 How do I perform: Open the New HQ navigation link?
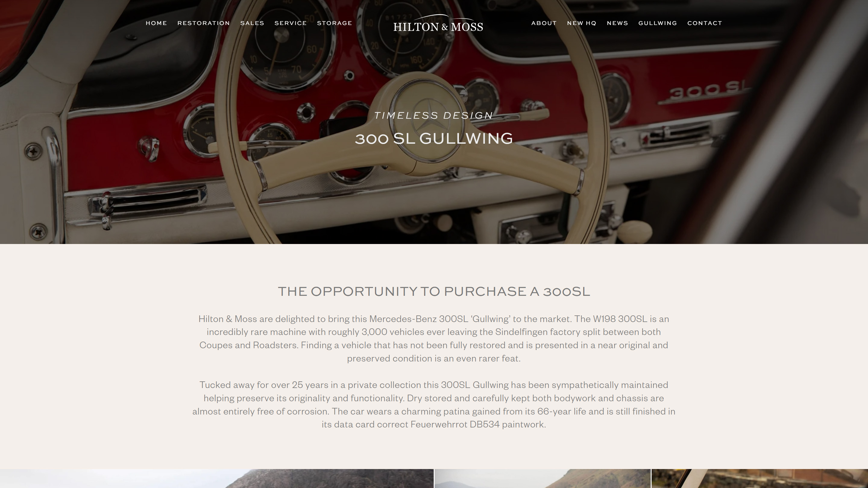582,23
